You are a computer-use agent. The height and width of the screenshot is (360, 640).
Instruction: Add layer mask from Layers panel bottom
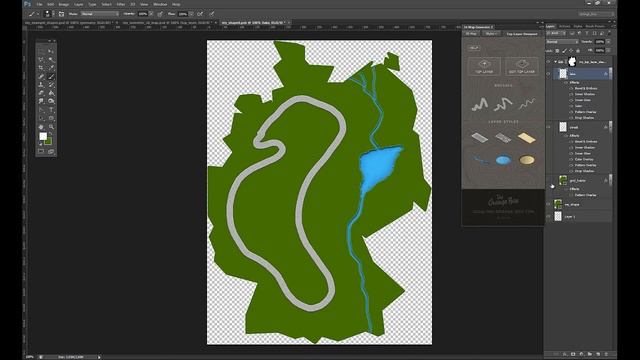(573, 354)
